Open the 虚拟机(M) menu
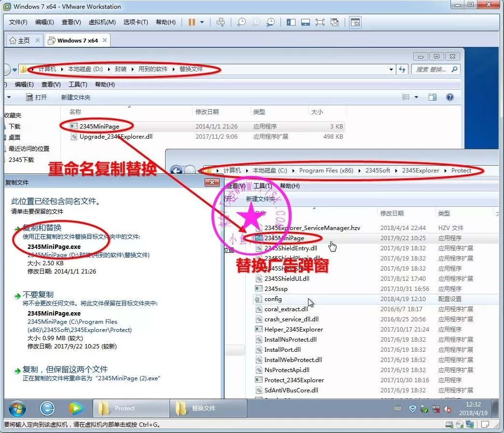 [x=102, y=22]
